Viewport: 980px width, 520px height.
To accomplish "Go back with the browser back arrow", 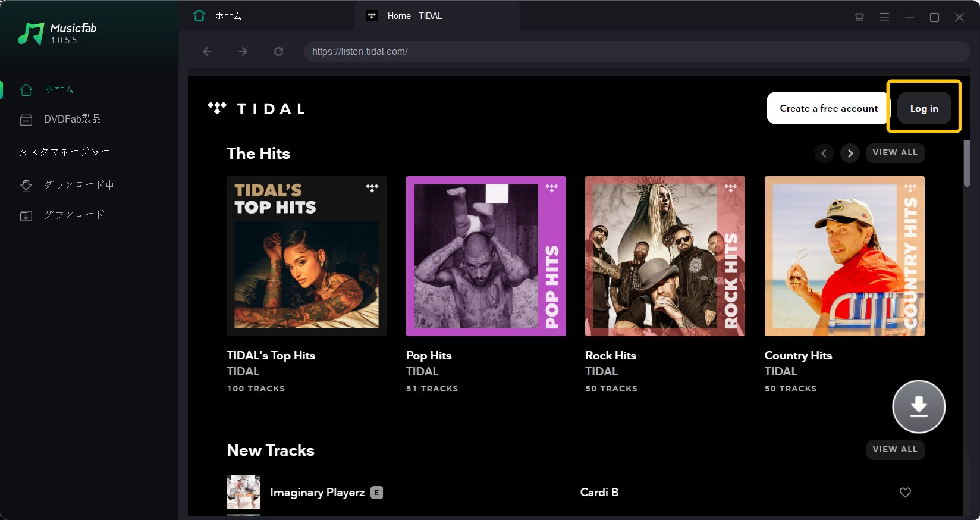I will [x=208, y=52].
